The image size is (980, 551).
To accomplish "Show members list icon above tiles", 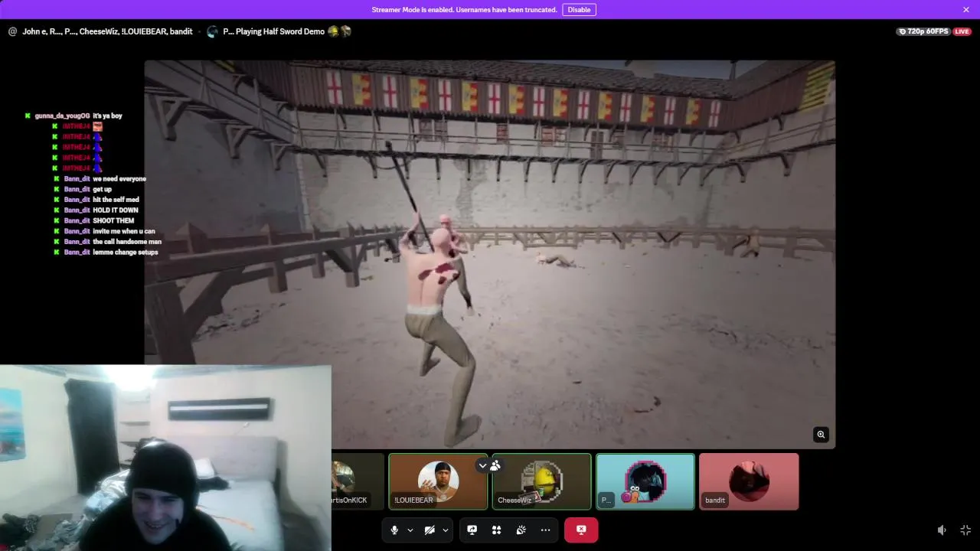I will click(x=495, y=465).
